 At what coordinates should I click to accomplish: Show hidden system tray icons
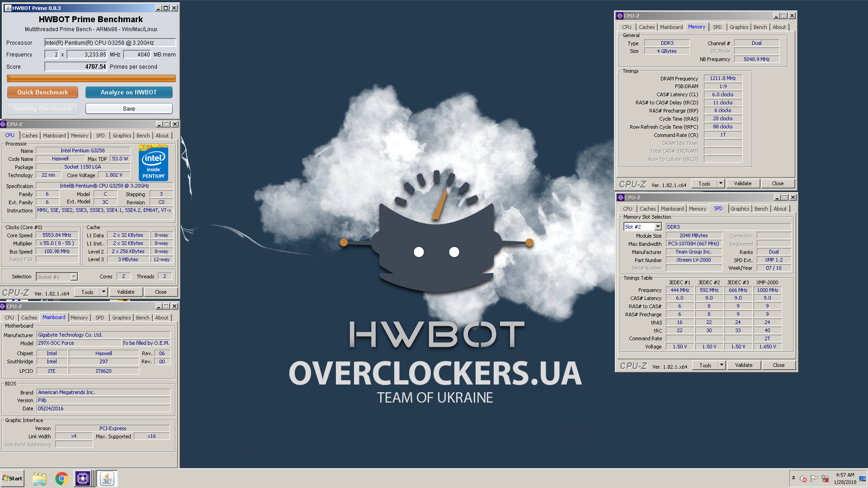793,478
